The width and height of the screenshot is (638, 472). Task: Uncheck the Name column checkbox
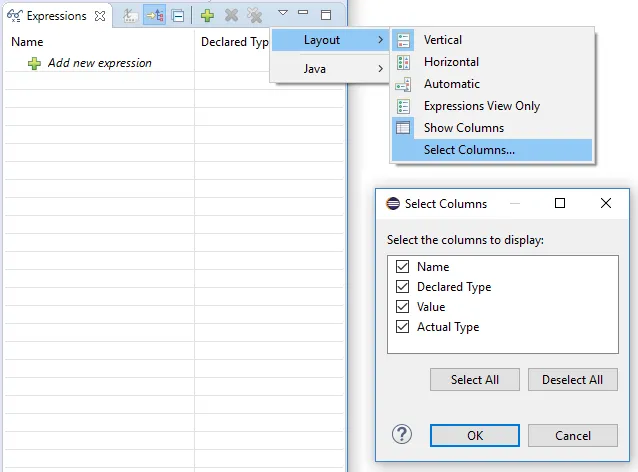click(403, 267)
